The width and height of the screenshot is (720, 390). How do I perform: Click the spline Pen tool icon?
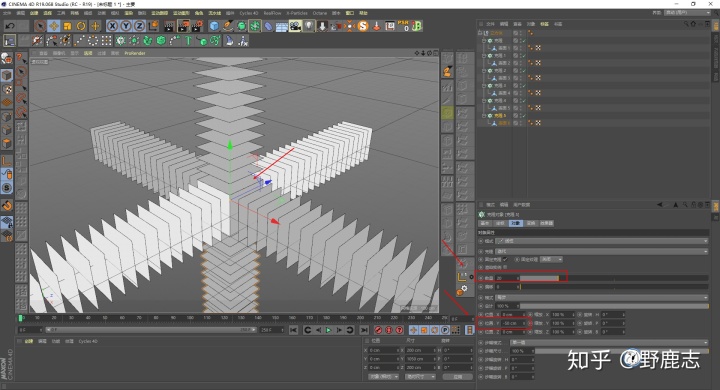pyautogui.click(x=228, y=26)
